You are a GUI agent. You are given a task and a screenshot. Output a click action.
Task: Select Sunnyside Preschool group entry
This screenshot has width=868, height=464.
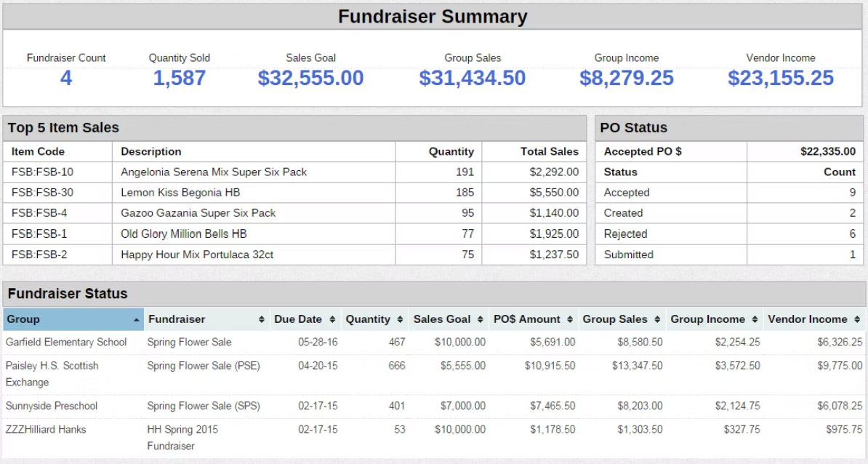(52, 406)
